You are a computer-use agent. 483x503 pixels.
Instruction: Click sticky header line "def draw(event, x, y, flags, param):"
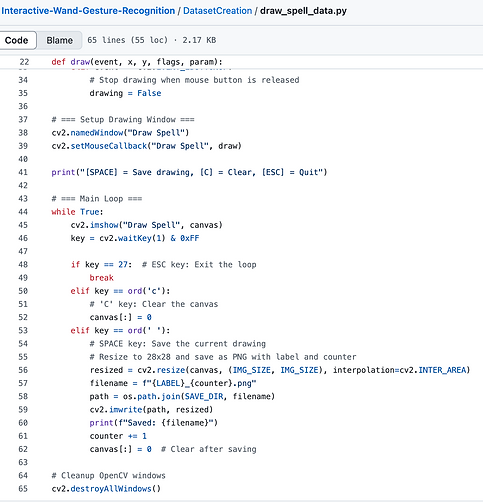(137, 62)
